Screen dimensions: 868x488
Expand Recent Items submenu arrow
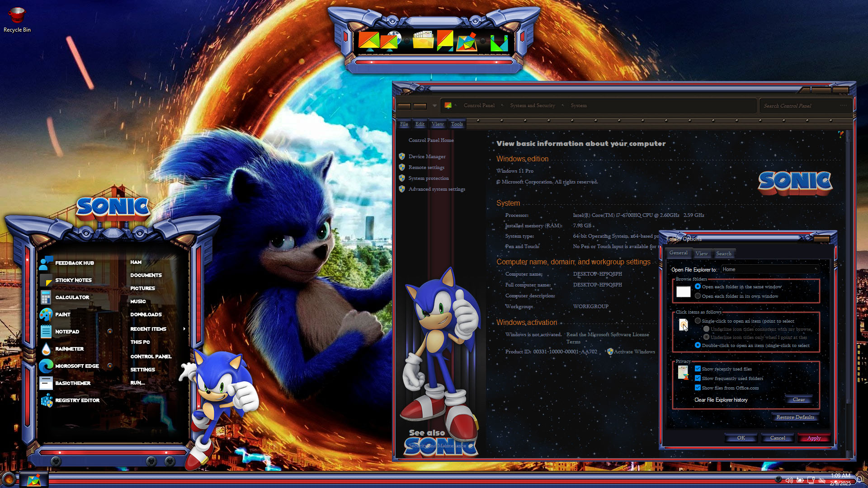(184, 329)
